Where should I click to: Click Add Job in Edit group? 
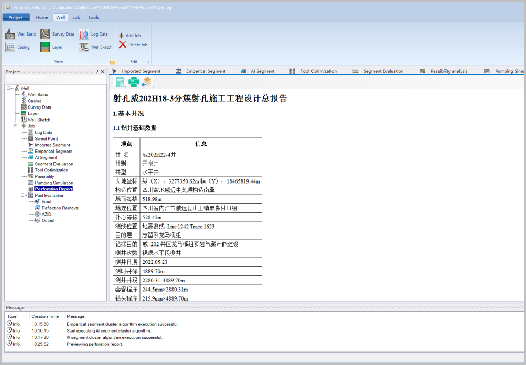click(x=130, y=35)
